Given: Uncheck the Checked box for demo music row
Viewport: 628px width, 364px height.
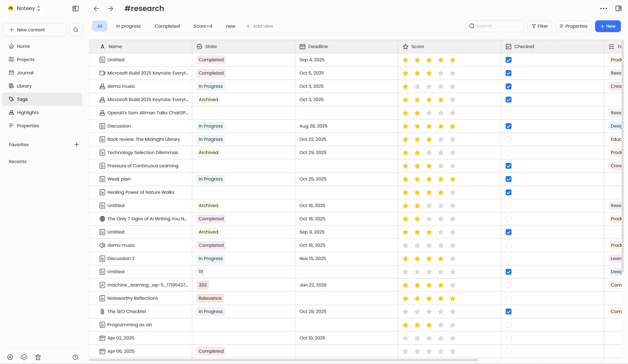Looking at the screenshot, I should [x=508, y=86].
